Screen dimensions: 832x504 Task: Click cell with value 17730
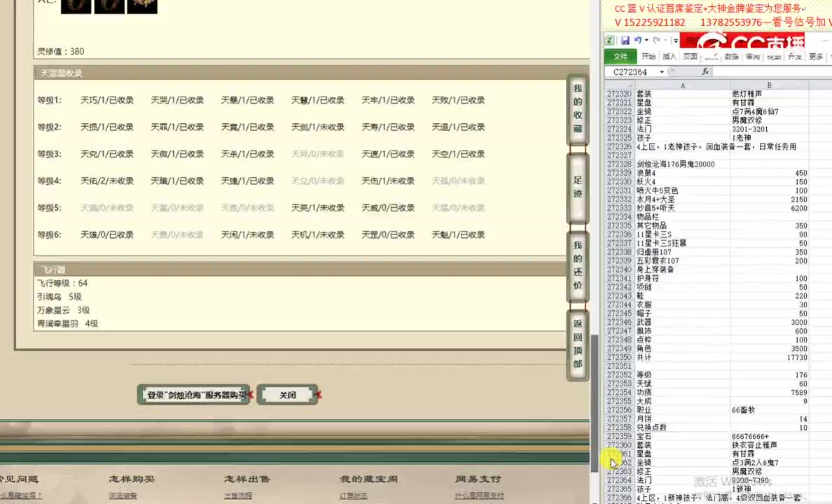(x=770, y=357)
